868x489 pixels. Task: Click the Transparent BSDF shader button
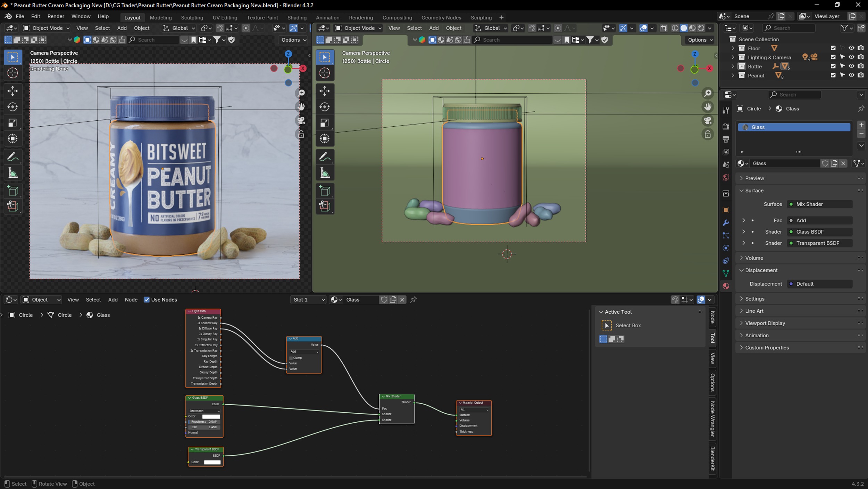(x=819, y=243)
